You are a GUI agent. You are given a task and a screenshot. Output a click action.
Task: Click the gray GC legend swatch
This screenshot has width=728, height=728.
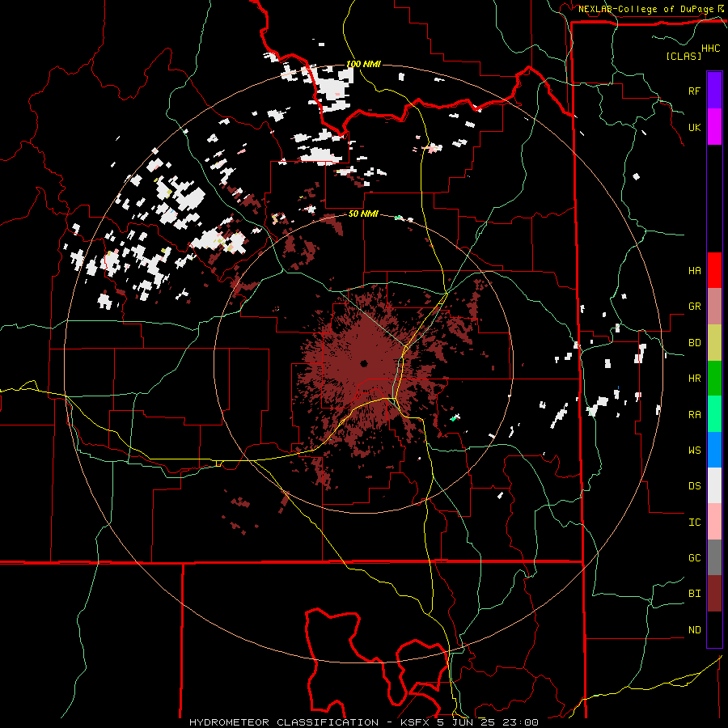tap(714, 557)
